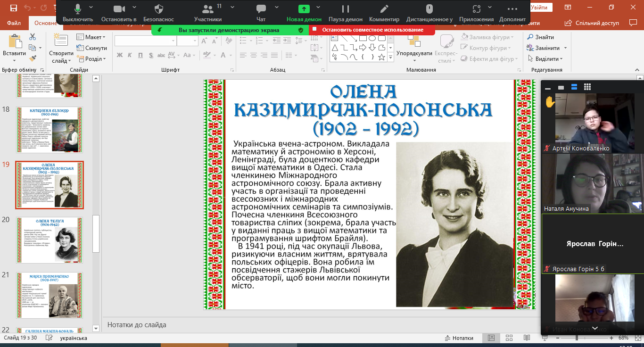
Task: Select triangle shape in shapes gallery
Action: pyautogui.click(x=334, y=48)
